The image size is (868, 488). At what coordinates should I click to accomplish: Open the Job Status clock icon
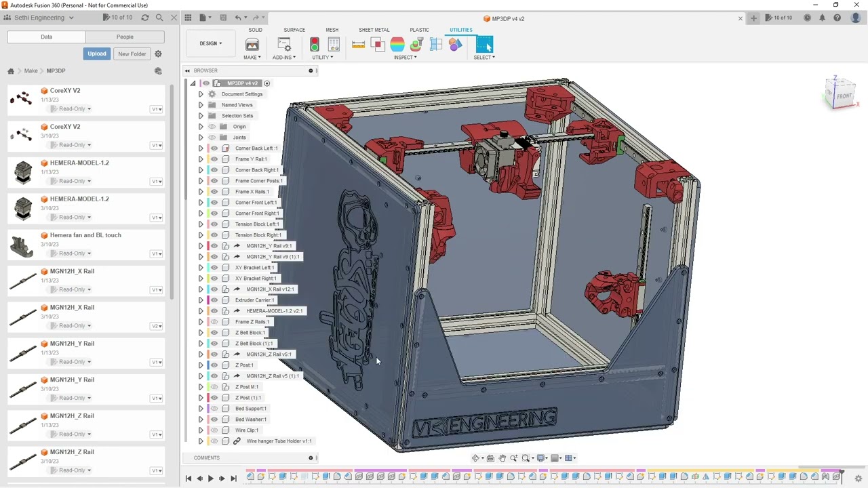tap(807, 18)
